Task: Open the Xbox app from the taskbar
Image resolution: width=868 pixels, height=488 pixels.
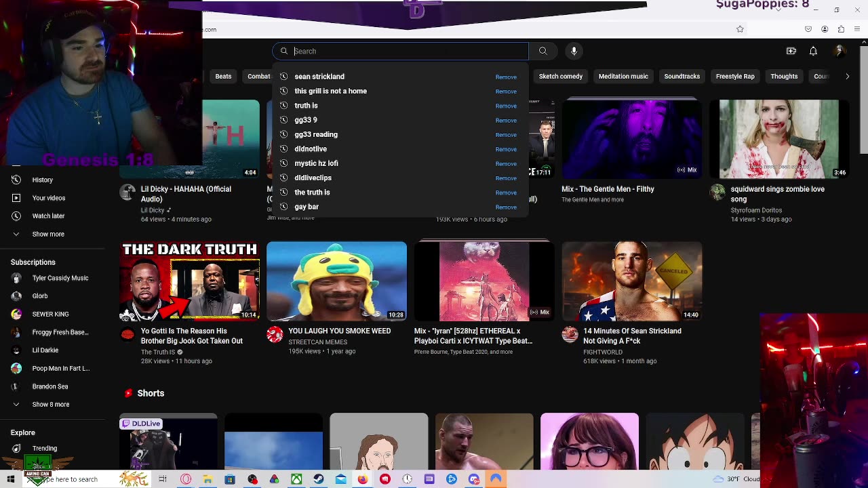Action: (296, 479)
